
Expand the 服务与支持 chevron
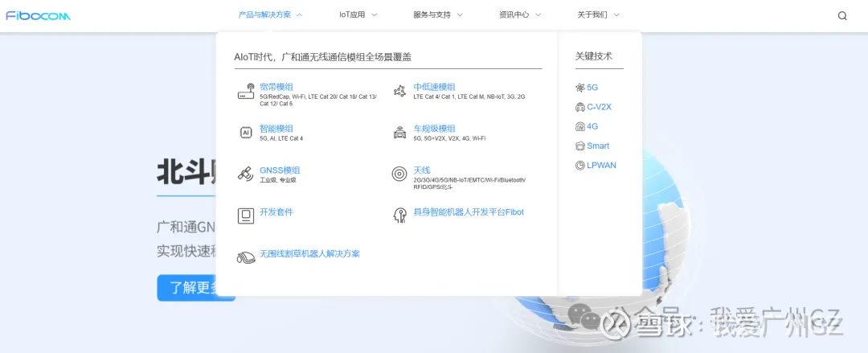(x=460, y=15)
